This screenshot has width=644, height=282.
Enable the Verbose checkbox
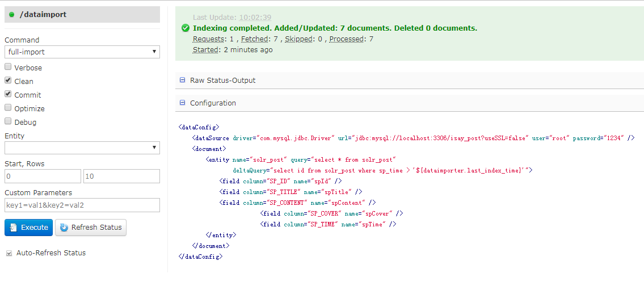(x=8, y=66)
